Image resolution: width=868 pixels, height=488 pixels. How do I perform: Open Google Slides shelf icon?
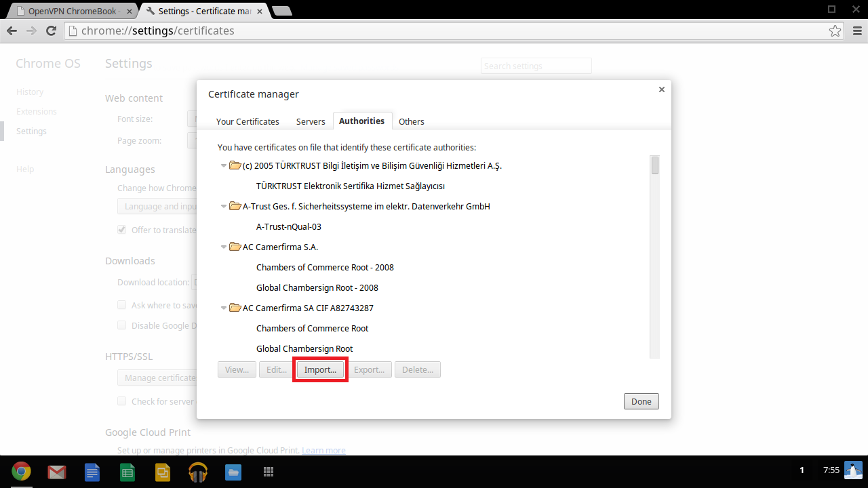click(x=162, y=472)
